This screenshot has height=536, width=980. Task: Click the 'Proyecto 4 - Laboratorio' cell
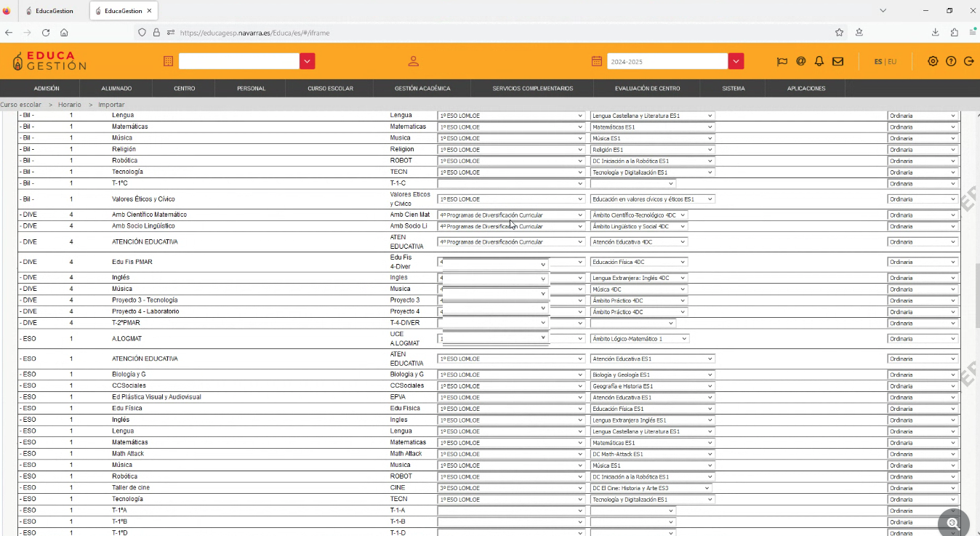pyautogui.click(x=145, y=312)
